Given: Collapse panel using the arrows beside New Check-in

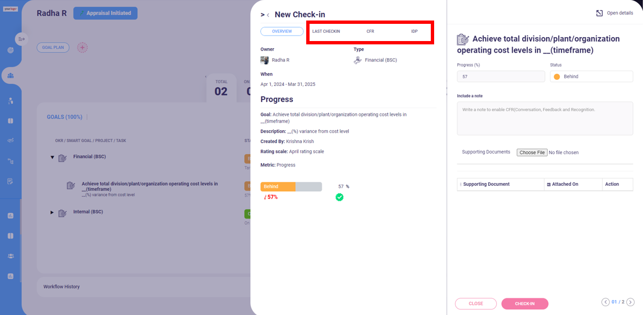Looking at the screenshot, I should (x=265, y=15).
